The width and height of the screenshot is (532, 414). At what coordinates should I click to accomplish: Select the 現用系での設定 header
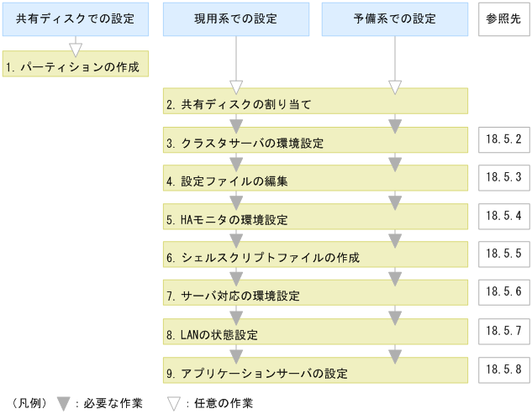tap(235, 19)
